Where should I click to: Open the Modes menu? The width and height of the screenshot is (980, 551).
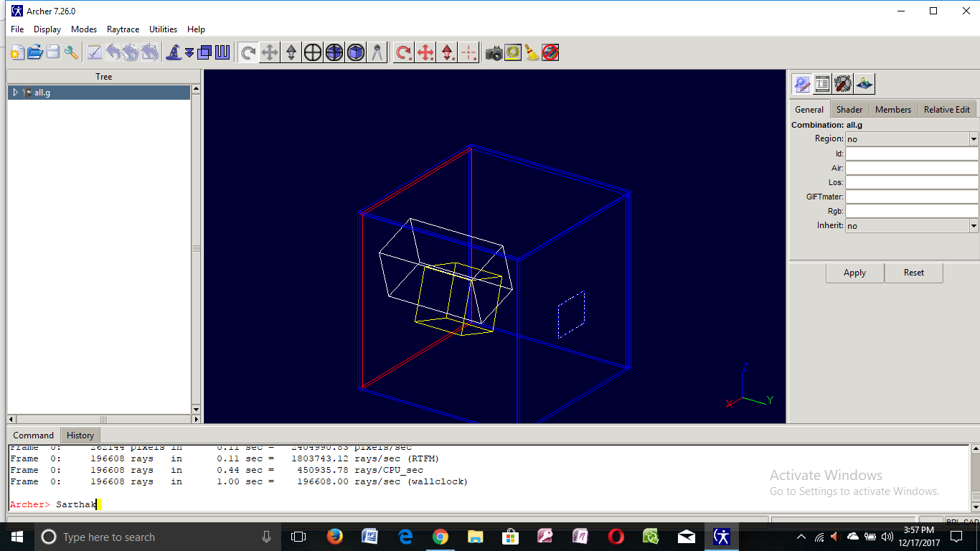click(x=84, y=29)
